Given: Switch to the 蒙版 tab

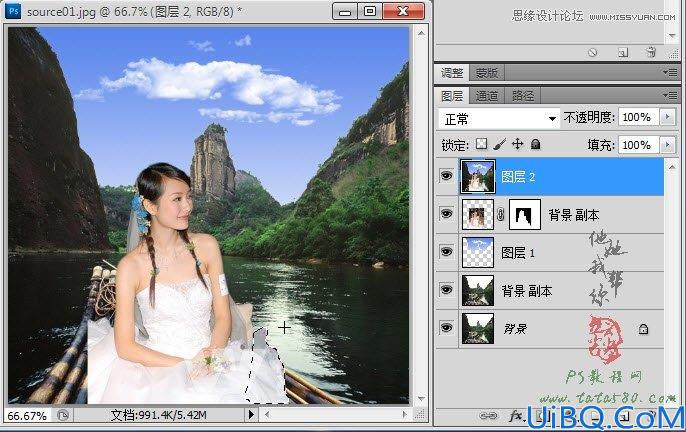Looking at the screenshot, I should click(487, 73).
